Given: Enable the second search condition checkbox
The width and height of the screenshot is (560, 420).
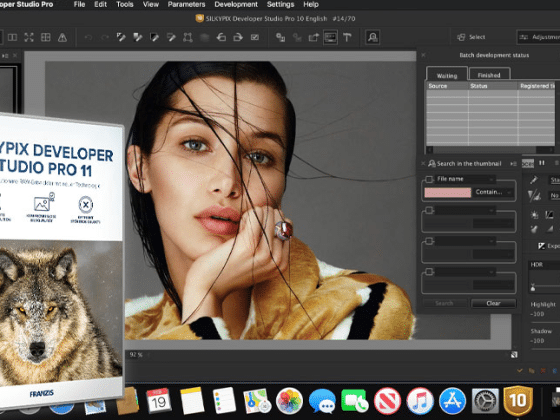Looking at the screenshot, I should click(x=429, y=210).
